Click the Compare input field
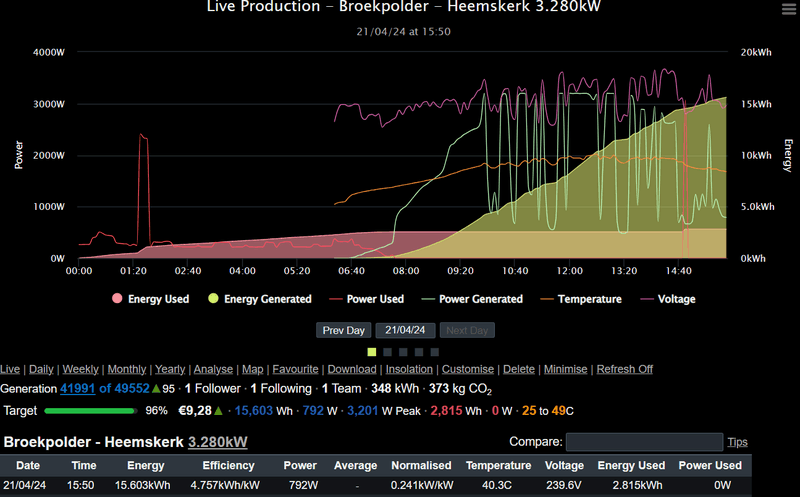The height and width of the screenshot is (497, 800). 644,442
